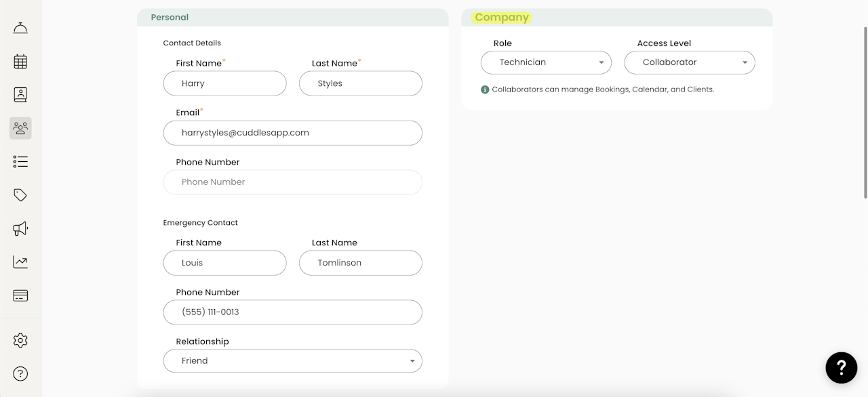
Task: Click the black floating help button
Action: [x=841, y=367]
